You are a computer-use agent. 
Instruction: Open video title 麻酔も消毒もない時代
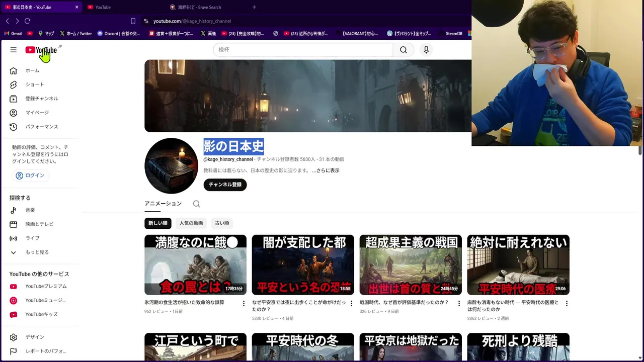[x=513, y=306]
